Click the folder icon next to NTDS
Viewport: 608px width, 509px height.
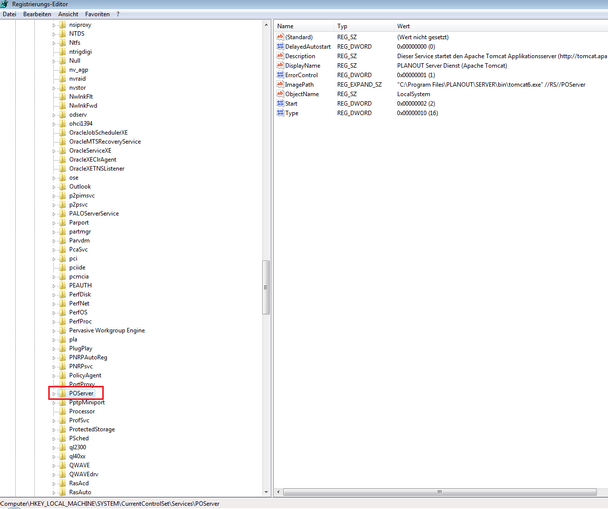62,34
